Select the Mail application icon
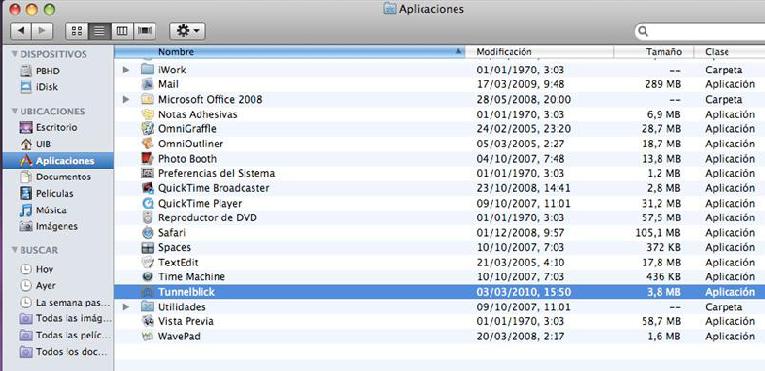The width and height of the screenshot is (765, 371). click(x=147, y=84)
